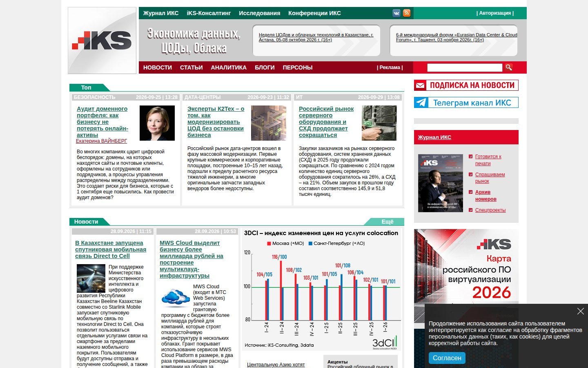
Task: Click the Новости section tab
Action: (x=86, y=222)
